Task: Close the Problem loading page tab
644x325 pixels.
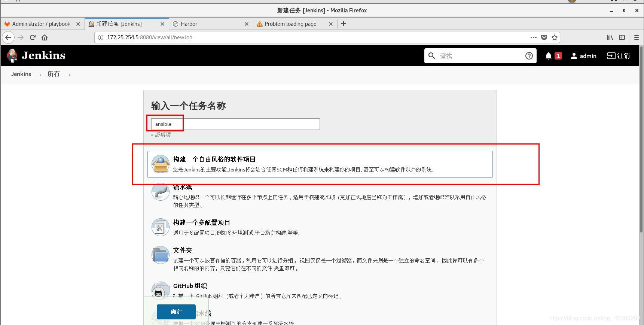Action: (330, 24)
